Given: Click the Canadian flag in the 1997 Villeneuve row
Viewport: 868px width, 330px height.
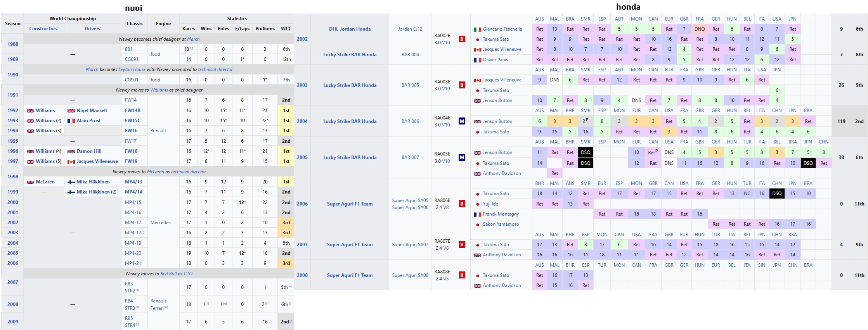Looking at the screenshot, I should 71,161.
